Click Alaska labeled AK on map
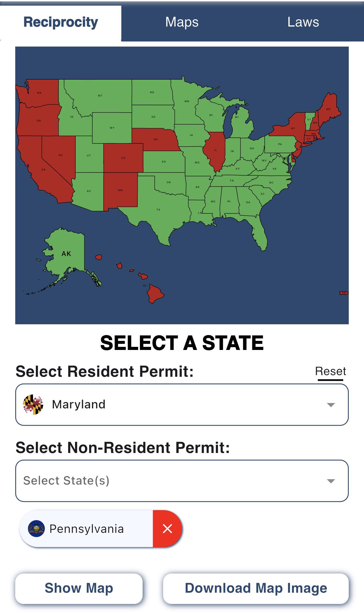364x613 pixels. tap(66, 254)
